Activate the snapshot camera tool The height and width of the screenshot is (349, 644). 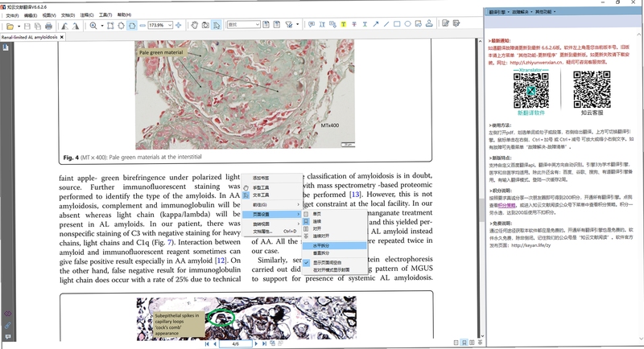tap(205, 25)
